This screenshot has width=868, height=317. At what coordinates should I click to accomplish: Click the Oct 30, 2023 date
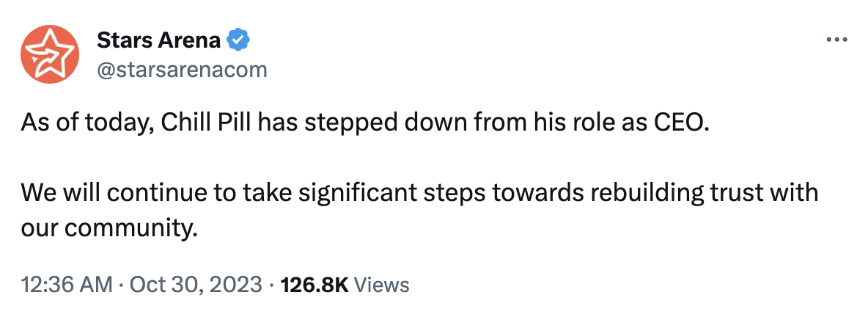tap(196, 284)
